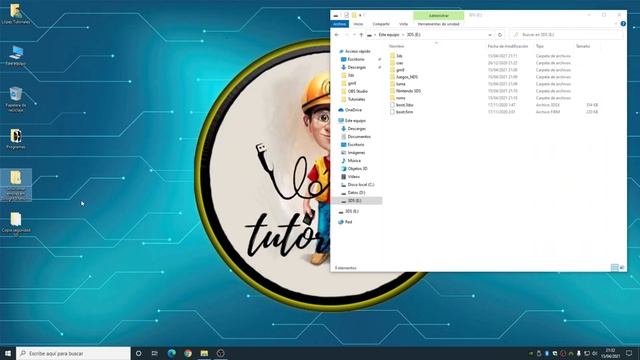Click the taskbar clock and date
This screenshot has height=360, width=640.
(x=611, y=353)
